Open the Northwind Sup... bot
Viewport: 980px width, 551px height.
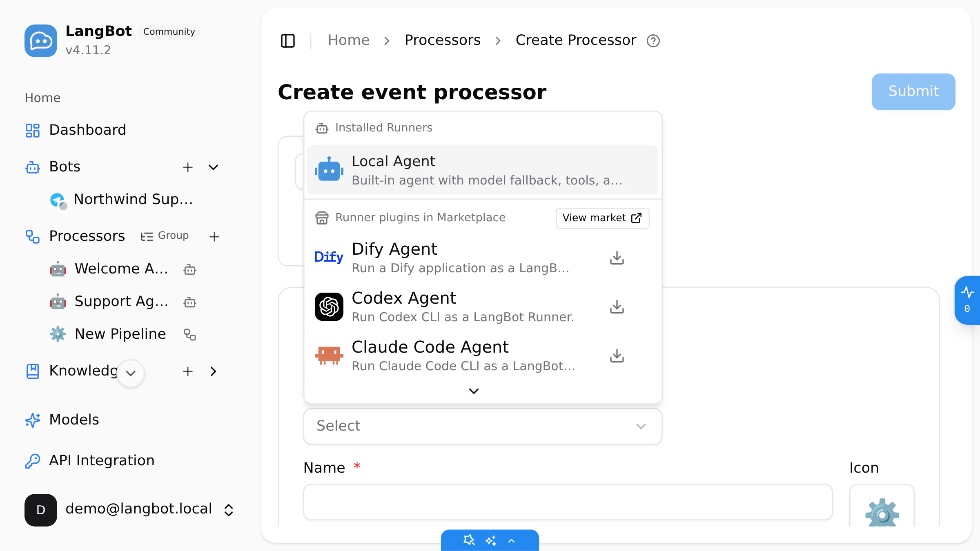[122, 200]
